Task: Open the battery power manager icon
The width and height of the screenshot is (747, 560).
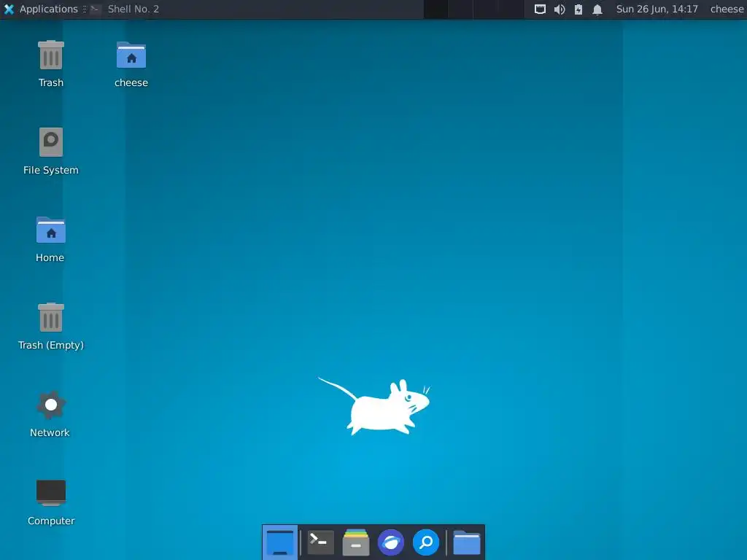Action: point(578,9)
